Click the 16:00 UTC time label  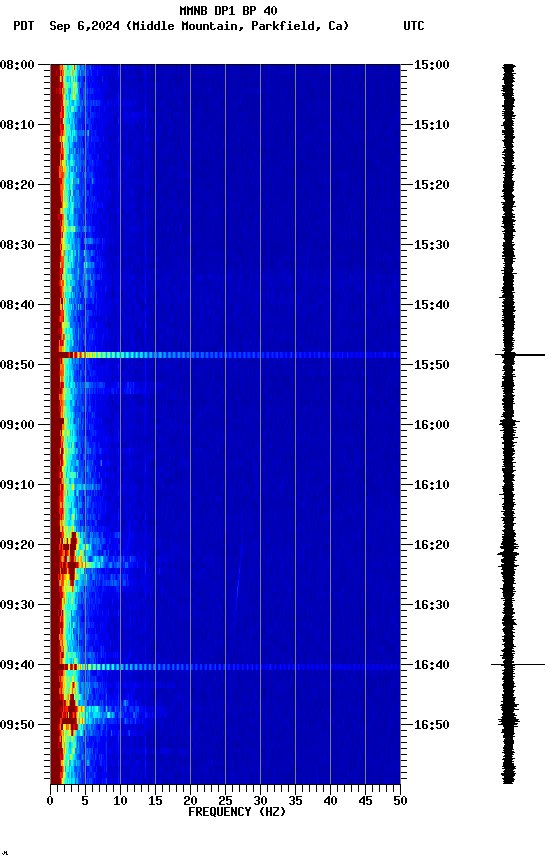pos(431,425)
